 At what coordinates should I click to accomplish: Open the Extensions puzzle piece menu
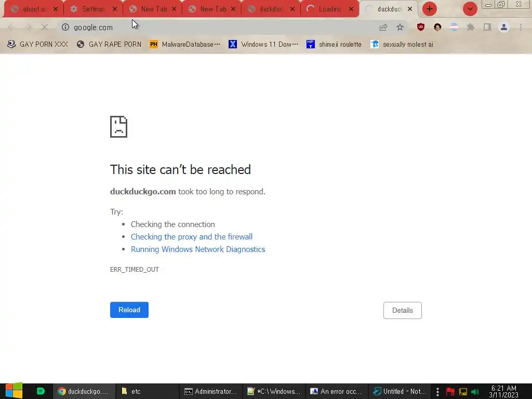pos(471,27)
